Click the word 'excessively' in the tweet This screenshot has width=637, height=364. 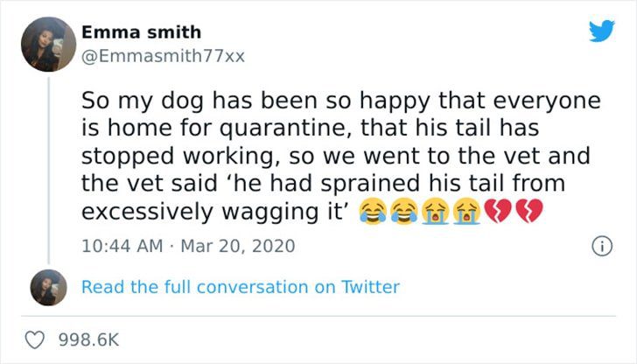148,212
